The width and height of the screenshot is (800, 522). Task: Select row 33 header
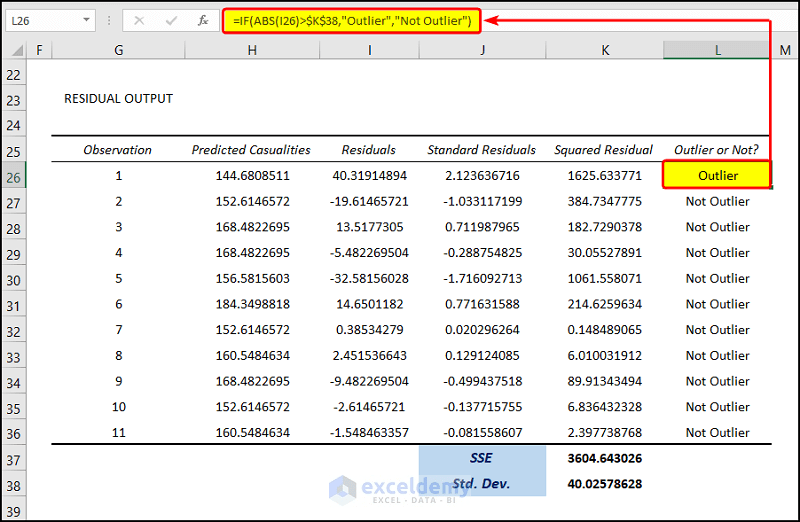(x=13, y=357)
